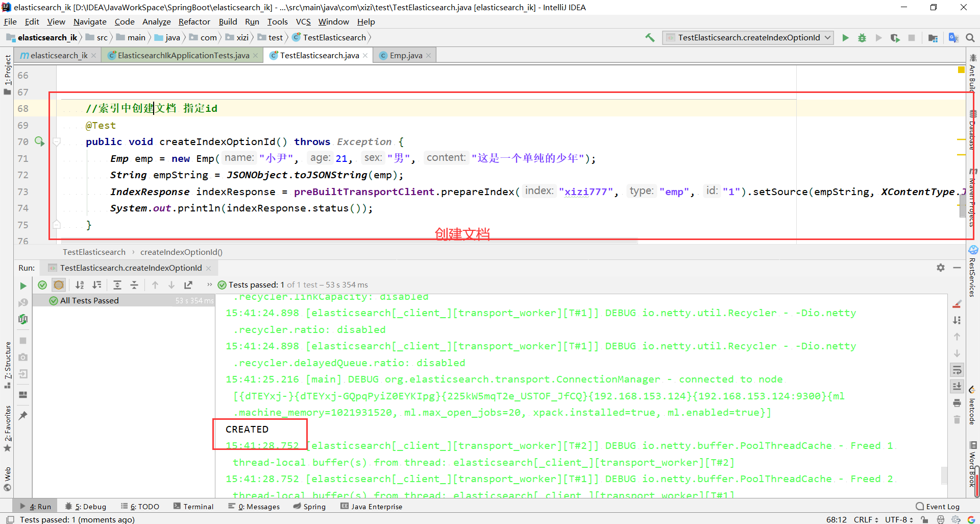The height and width of the screenshot is (524, 980).
Task: Toggle soft-wrap in console output
Action: [957, 370]
